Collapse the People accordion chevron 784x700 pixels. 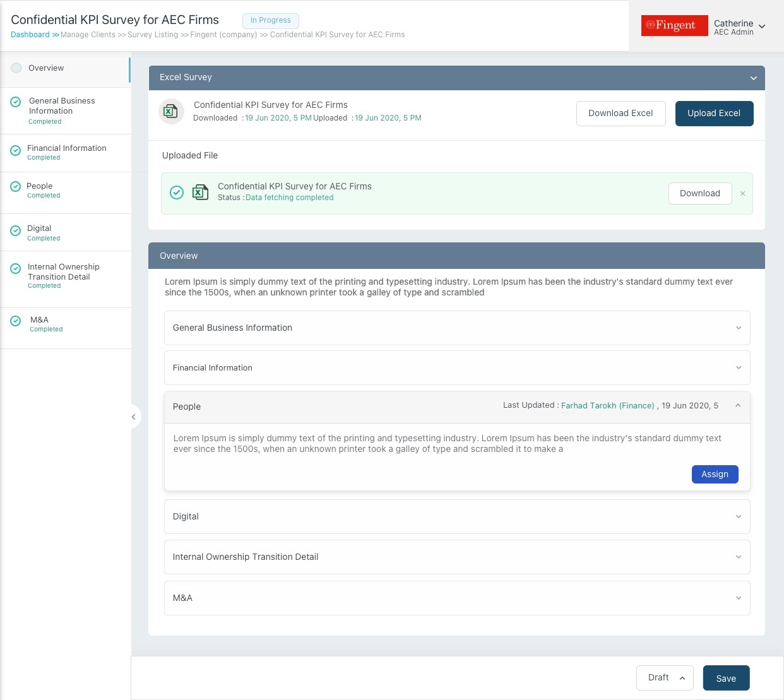738,405
